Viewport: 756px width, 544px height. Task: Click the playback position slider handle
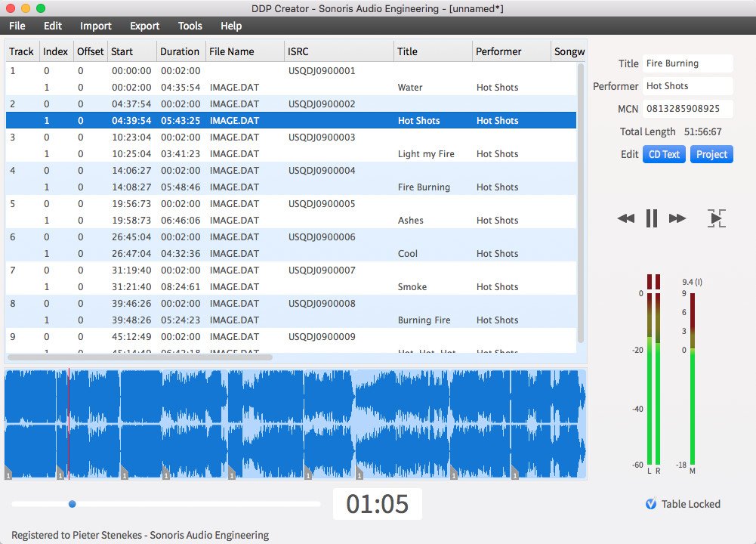pyautogui.click(x=72, y=504)
